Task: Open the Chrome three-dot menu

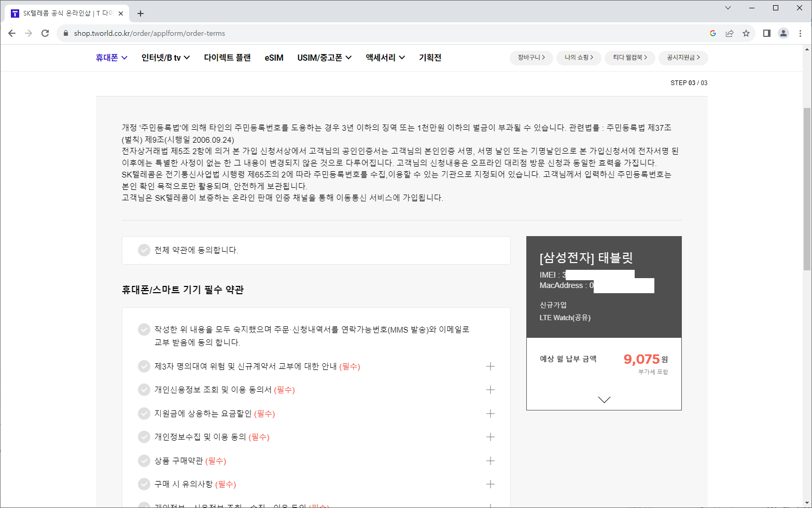Action: click(x=800, y=33)
